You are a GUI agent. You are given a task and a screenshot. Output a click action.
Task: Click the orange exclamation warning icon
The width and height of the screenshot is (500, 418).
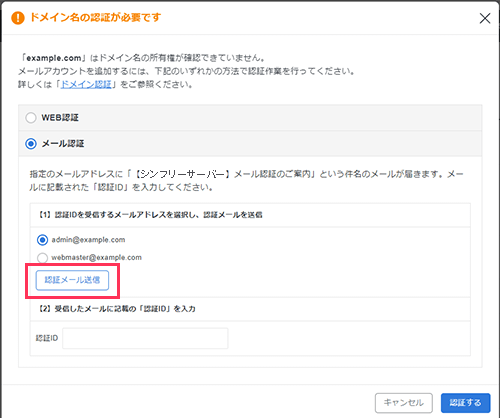(18, 18)
